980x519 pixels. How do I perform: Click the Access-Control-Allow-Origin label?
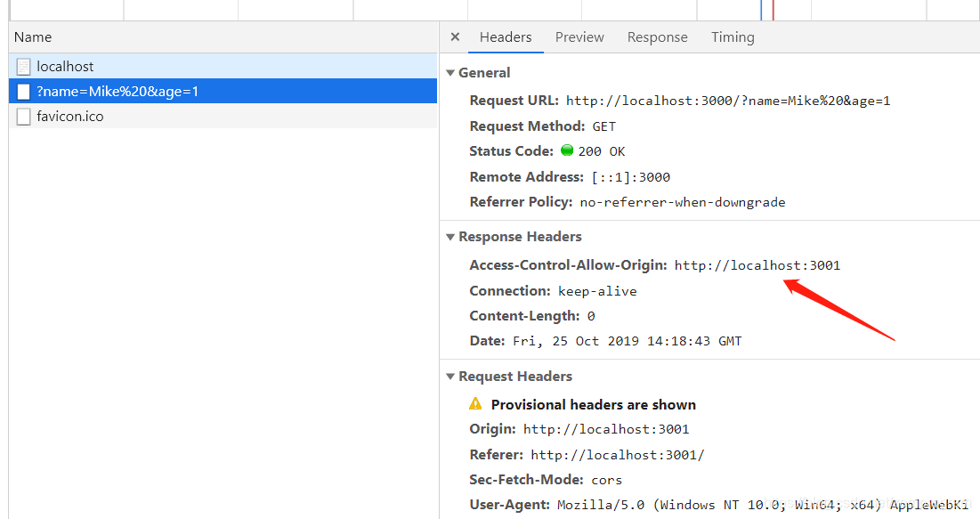[x=568, y=265]
